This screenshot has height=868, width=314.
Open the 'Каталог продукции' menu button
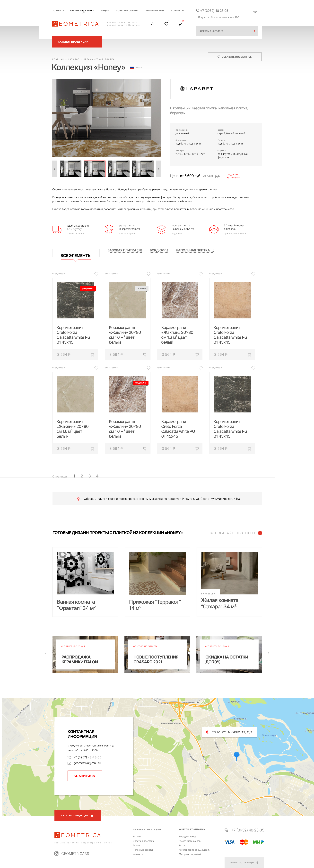(x=77, y=42)
